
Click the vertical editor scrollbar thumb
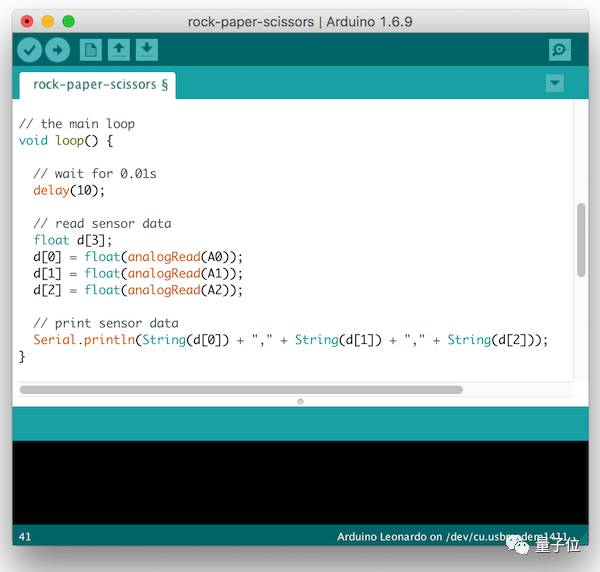581,240
